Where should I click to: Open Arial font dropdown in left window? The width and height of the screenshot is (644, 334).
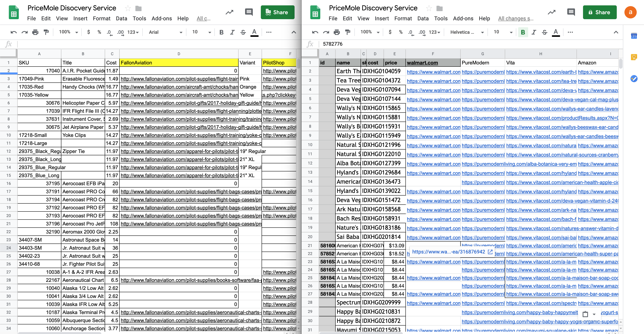(166, 32)
